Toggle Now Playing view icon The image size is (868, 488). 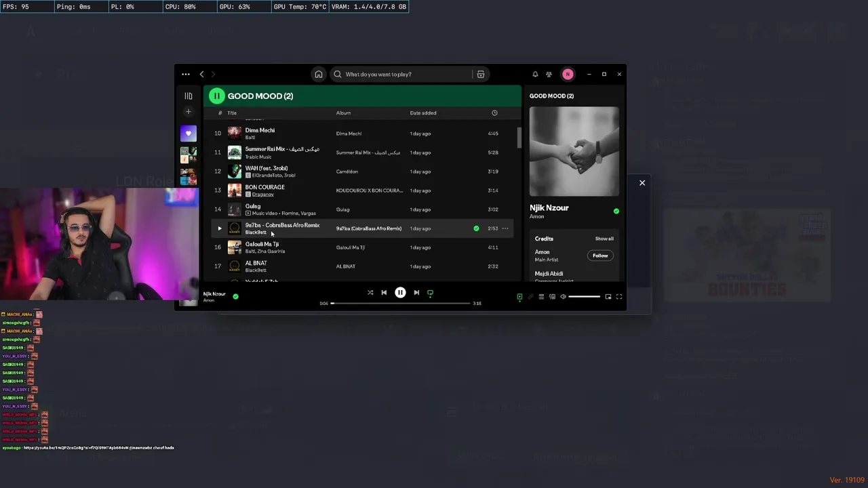(x=519, y=297)
